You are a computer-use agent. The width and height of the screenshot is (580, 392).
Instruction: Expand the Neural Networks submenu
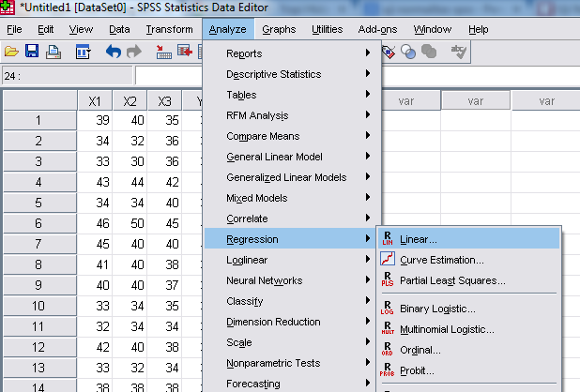(290, 280)
